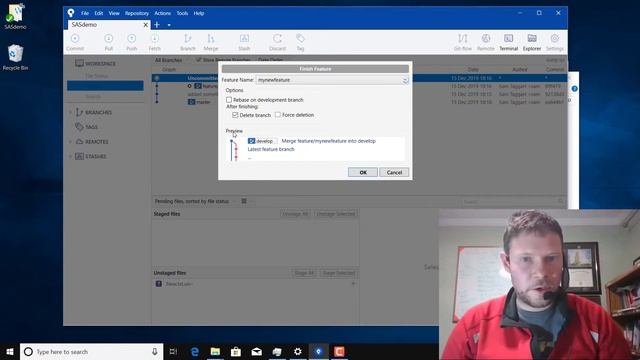
Task: Open the Help menu
Action: pyautogui.click(x=199, y=13)
